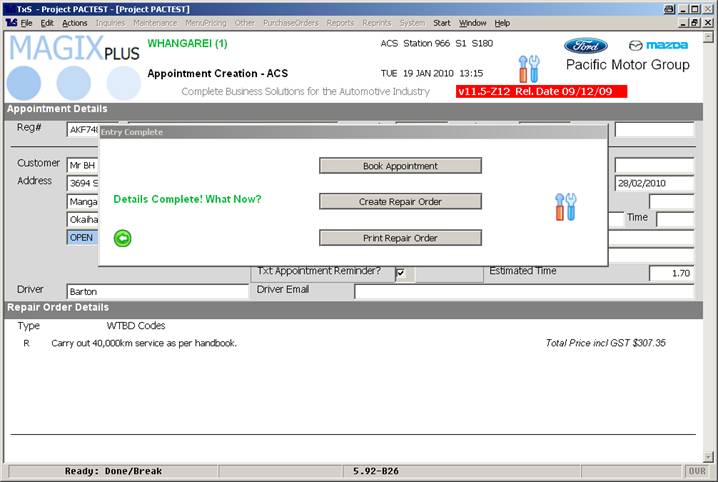Click the Estimated Time field showing 1.70
This screenshot has height=482, width=718.
[671, 273]
